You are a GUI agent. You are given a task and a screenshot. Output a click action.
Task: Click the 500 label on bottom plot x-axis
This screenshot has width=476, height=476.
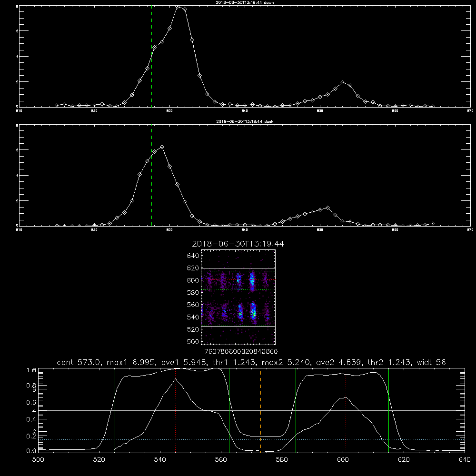(38, 459)
